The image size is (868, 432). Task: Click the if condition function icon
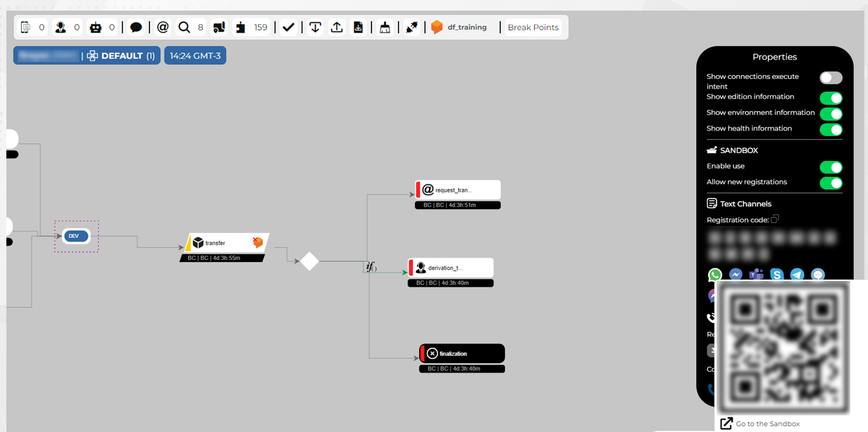point(371,267)
